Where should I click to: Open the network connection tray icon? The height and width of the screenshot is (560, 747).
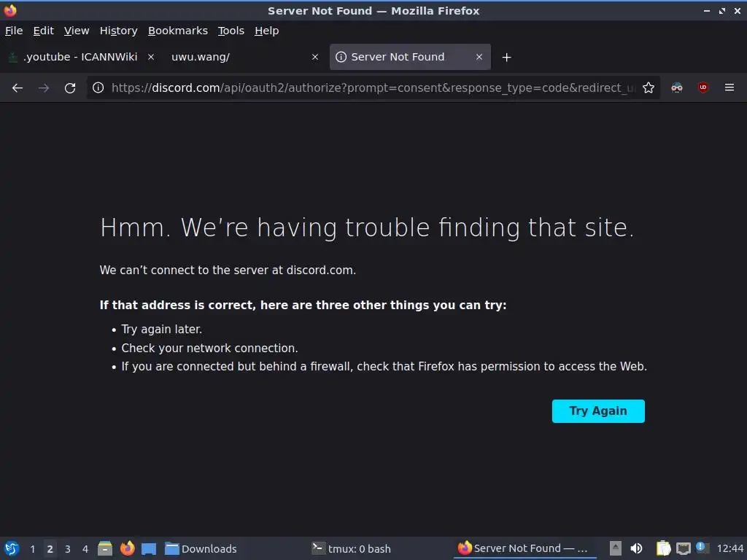pyautogui.click(x=683, y=548)
